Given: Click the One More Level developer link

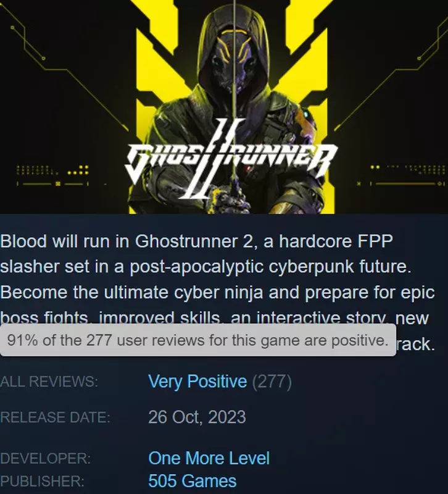Looking at the screenshot, I should click(x=209, y=458).
